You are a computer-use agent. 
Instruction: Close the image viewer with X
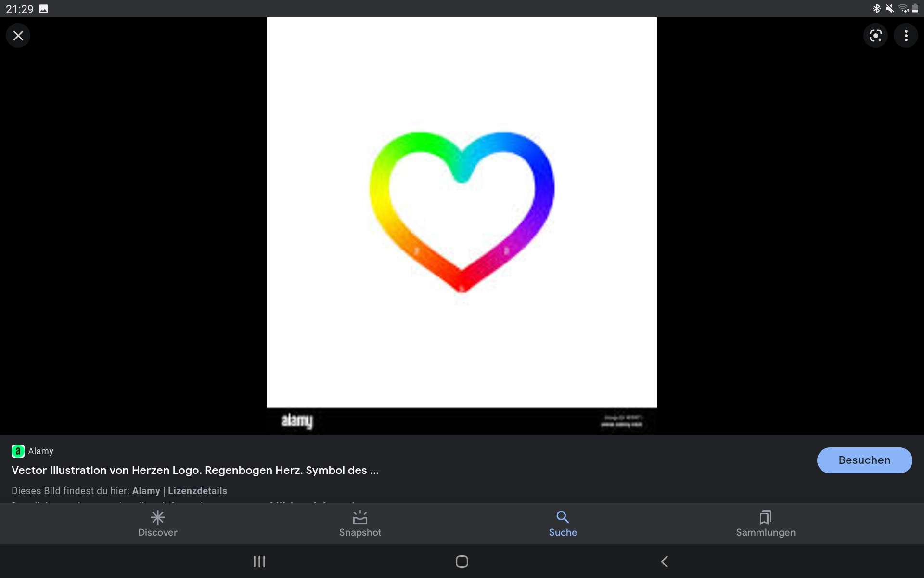(x=18, y=36)
